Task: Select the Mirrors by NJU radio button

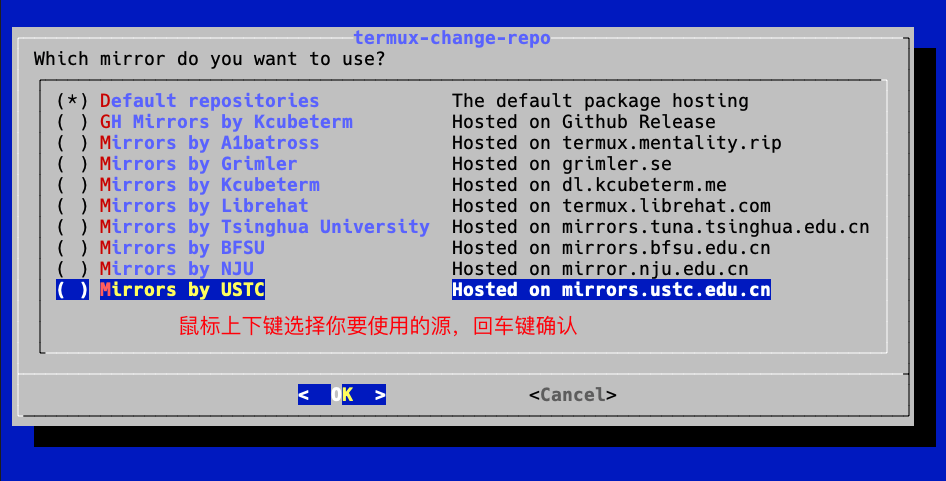Action: [72, 269]
